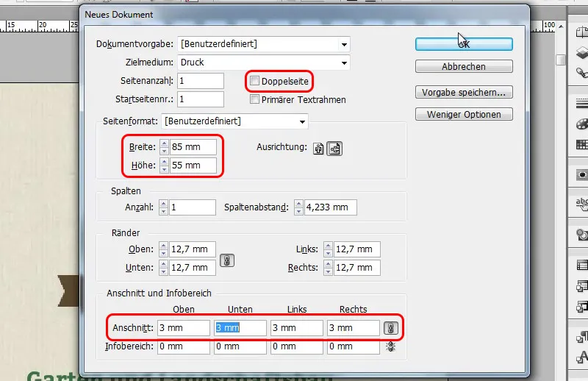Click the Höhe field showing 55 mm
Image resolution: width=588 pixels, height=381 pixels.
(193, 165)
